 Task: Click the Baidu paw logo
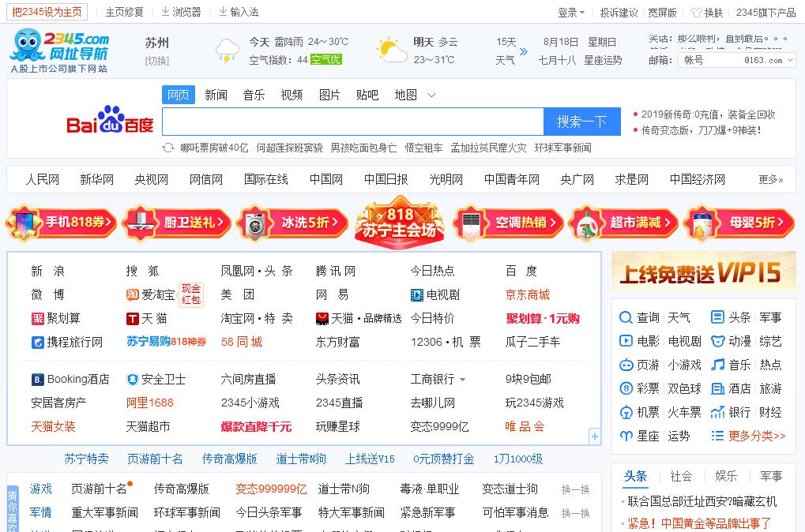click(110, 121)
